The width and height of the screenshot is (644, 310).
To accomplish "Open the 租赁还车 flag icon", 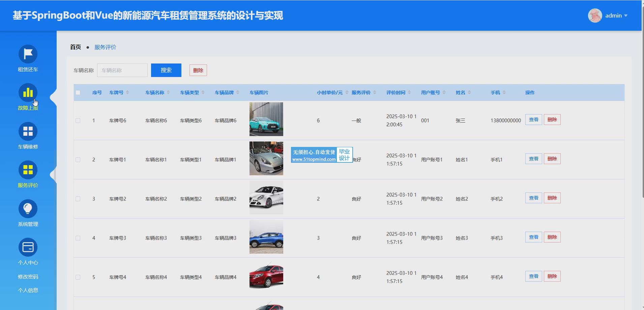I will pyautogui.click(x=28, y=54).
